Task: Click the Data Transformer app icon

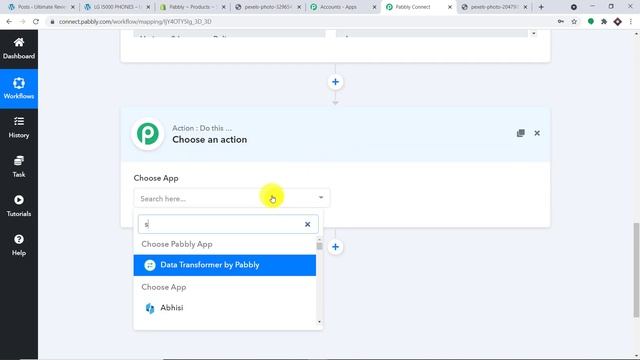Action: 150,265
